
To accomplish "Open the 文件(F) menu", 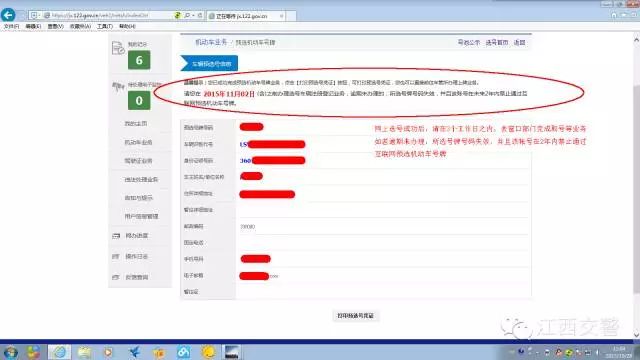I will click(11, 26).
